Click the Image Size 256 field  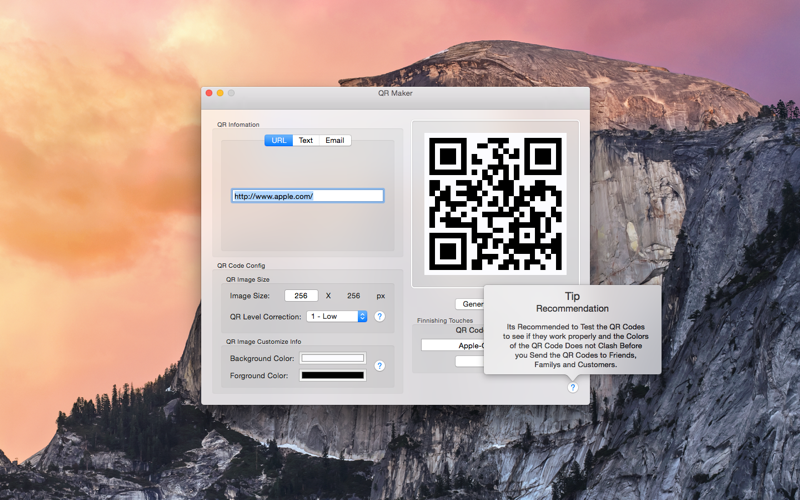301,296
